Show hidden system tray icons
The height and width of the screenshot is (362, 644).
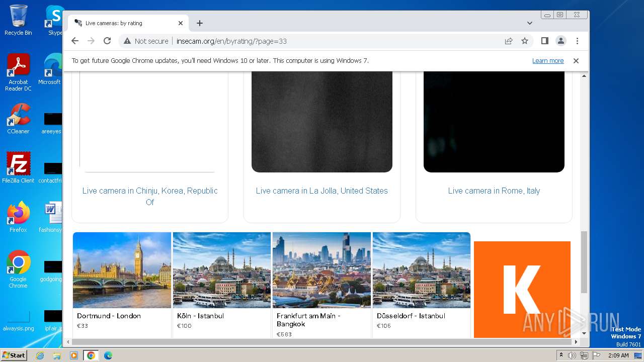(561, 355)
